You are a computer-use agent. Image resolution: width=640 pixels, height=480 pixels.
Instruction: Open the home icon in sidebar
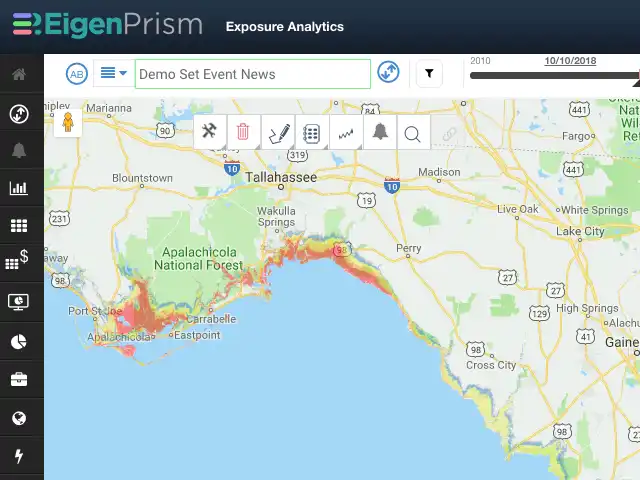[19, 74]
